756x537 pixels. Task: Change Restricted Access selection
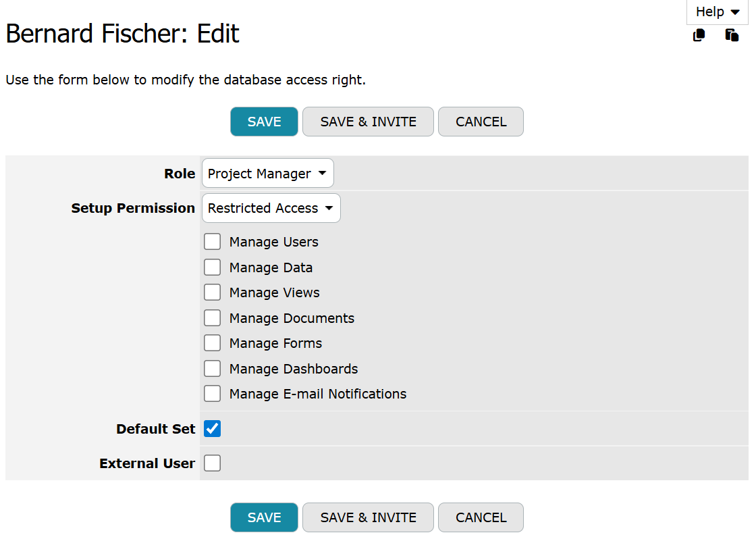271,208
